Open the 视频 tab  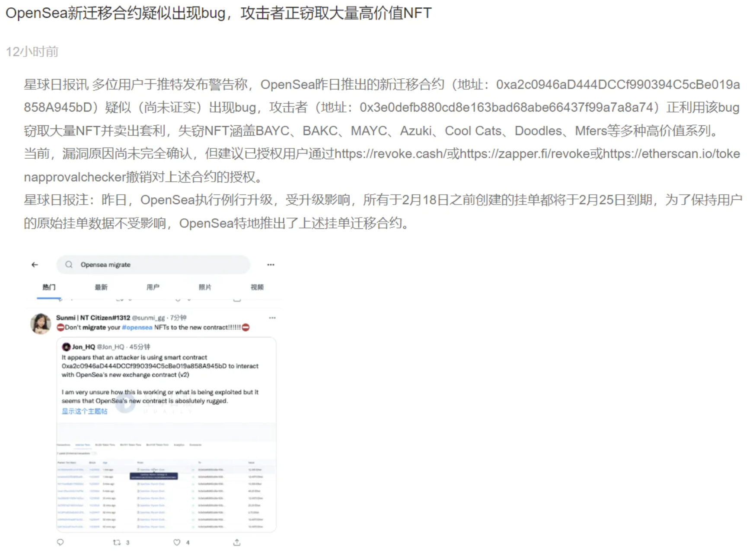(257, 287)
